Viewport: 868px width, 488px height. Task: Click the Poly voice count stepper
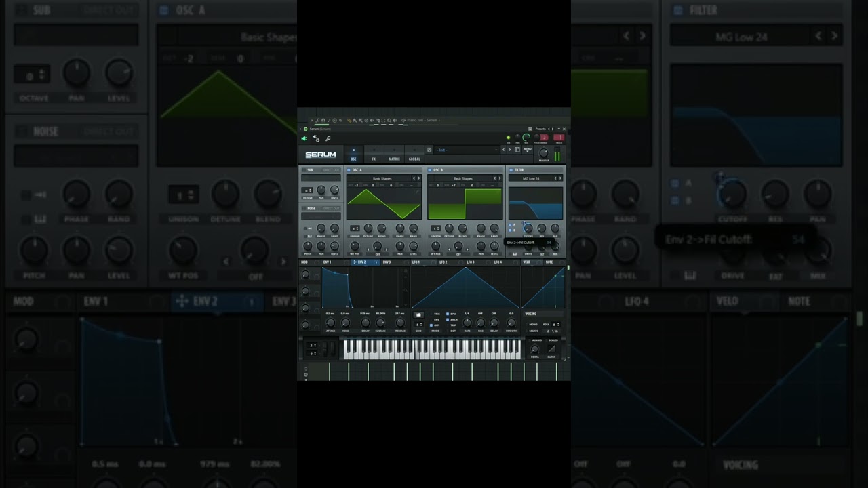click(x=555, y=325)
